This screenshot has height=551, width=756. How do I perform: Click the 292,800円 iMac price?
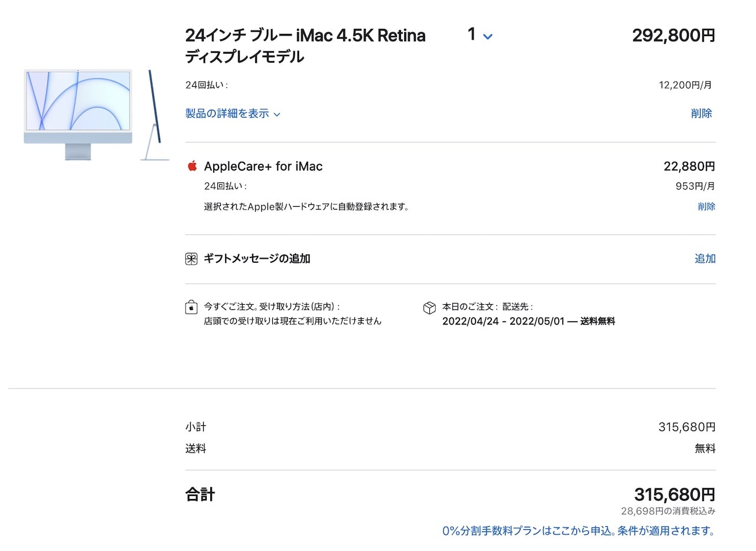(673, 35)
